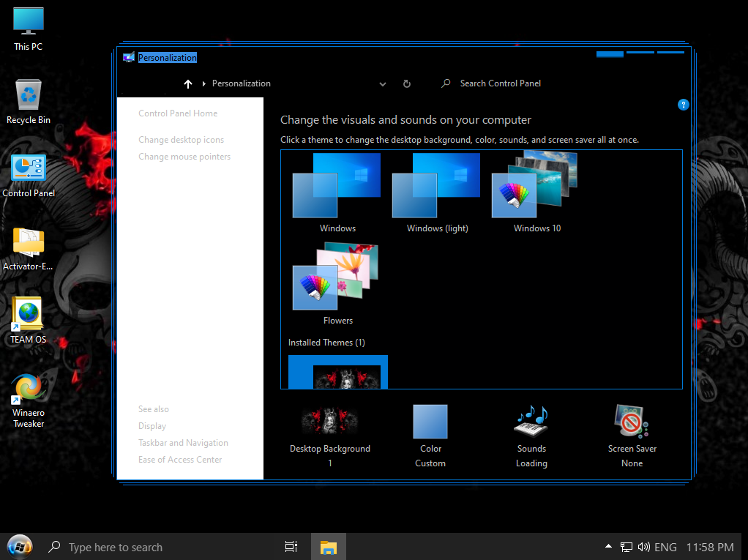Open the Activator-E... folder on desktop
The width and height of the screenshot is (748, 560).
point(28,248)
